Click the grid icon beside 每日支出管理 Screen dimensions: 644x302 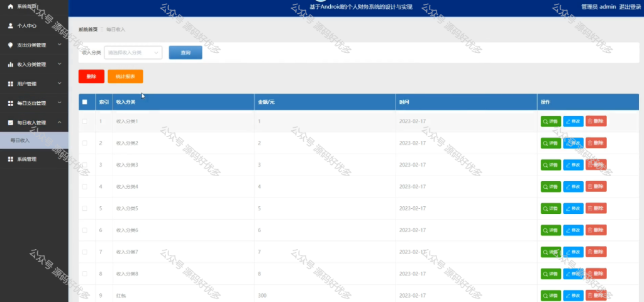coord(11,103)
